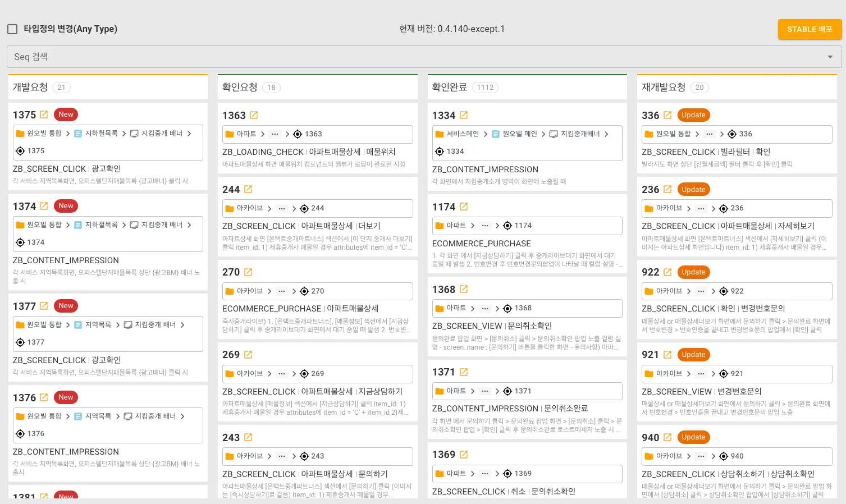Screen dimensions: 846x504
Task: Open card 1371 external link icon
Action: click(x=464, y=372)
